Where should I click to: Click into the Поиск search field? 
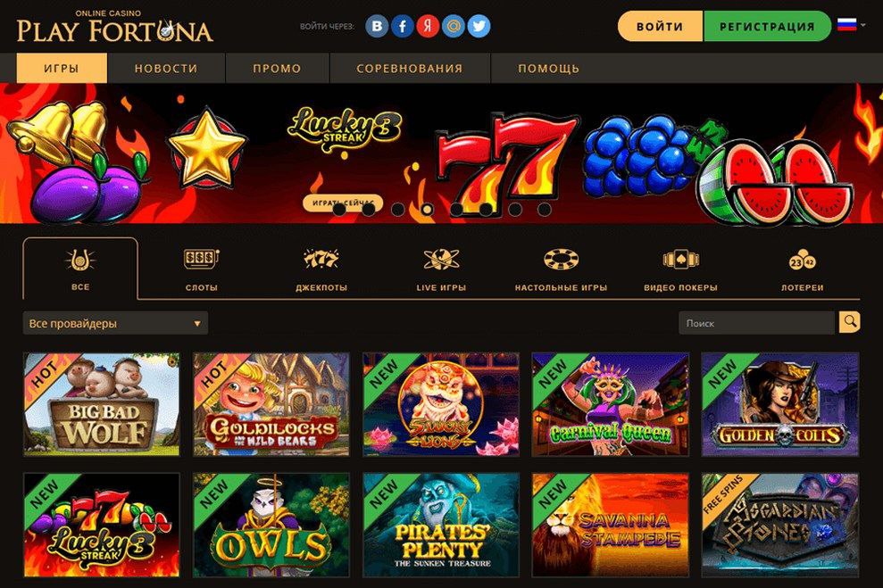(757, 323)
